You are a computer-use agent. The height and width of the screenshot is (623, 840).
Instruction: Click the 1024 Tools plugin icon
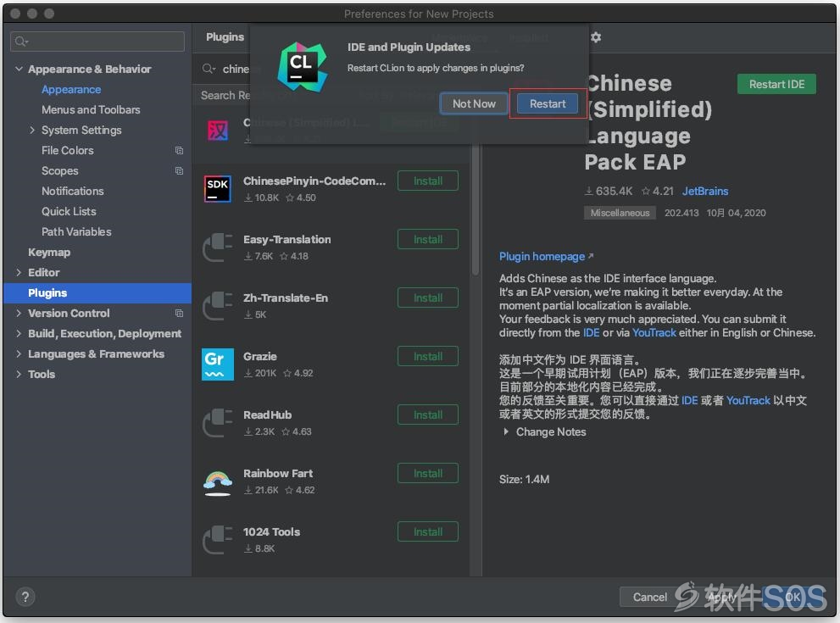coord(218,539)
